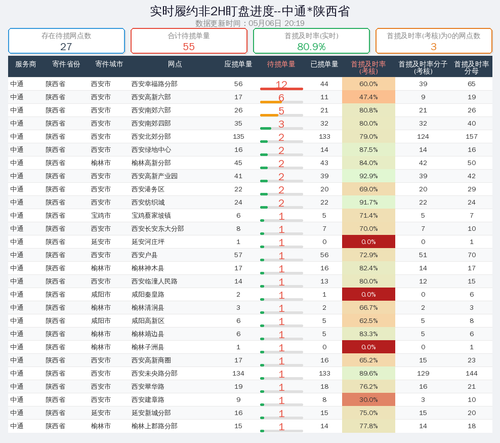Image resolution: width=500 pixels, height=443 pixels.
Task: Select the 榆林清涧县 network name
Action: tap(148, 308)
